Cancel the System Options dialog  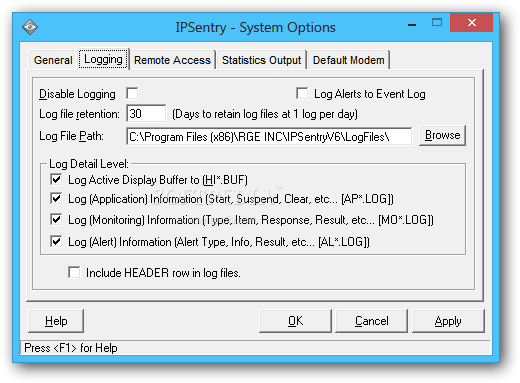pos(371,321)
